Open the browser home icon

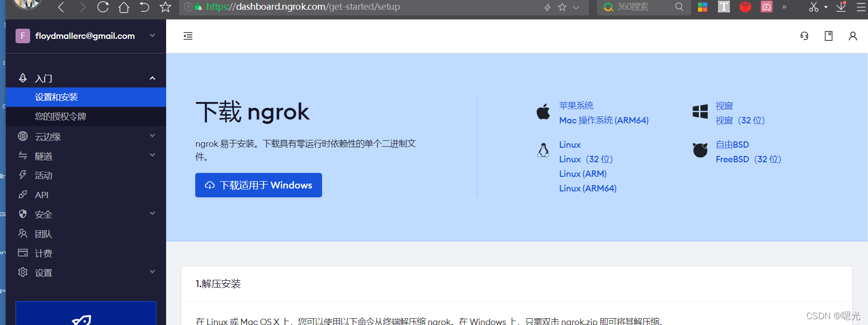coord(124,7)
